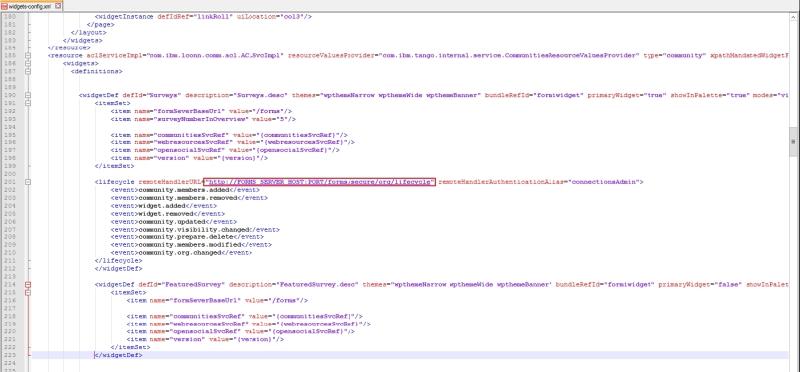
Task: Click the widget.removed event line
Action: pyautogui.click(x=167, y=213)
